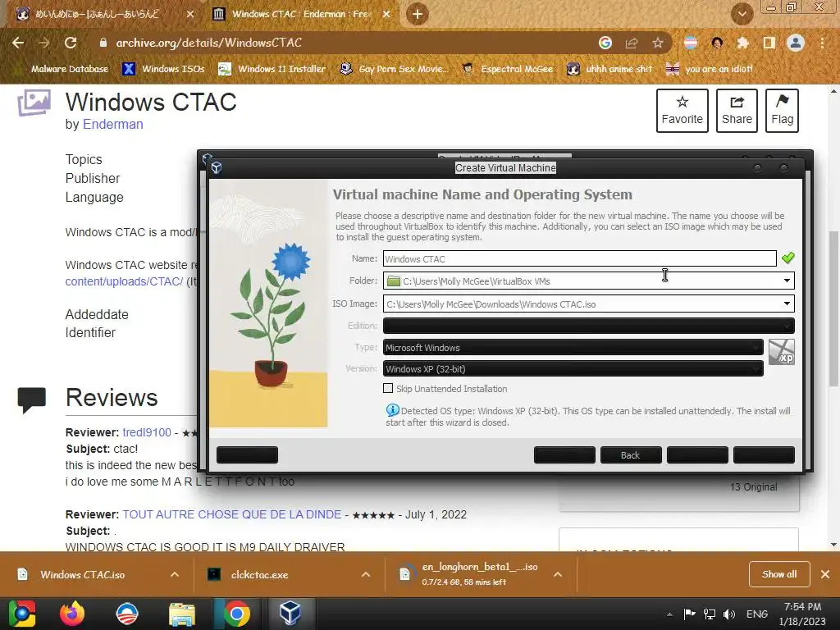Click the blue info icon beside Detected OS type
This screenshot has width=840, height=630.
coord(392,410)
